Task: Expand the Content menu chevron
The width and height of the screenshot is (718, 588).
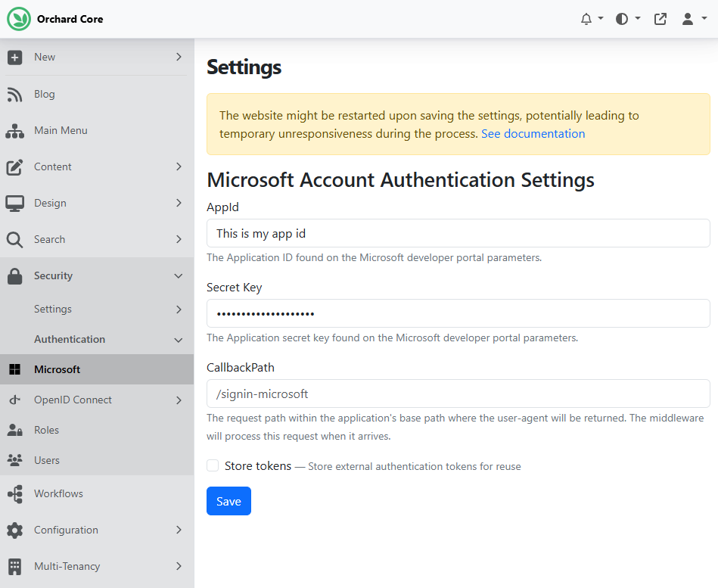Action: (179, 166)
